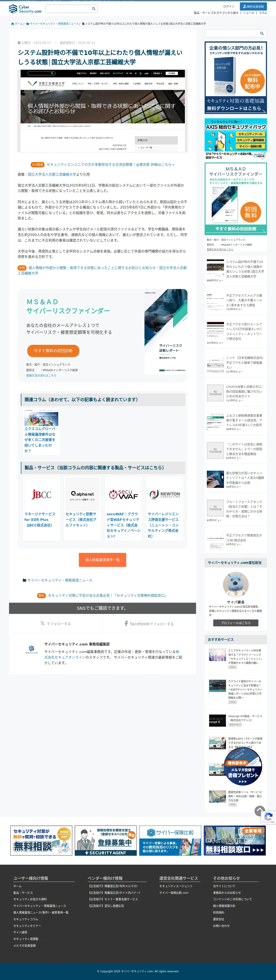Screen dimensions: 276x980
Task: Click breadcrumb サイバーセキュリティ・情報漏洩ニュース link
Action: (x=54, y=24)
